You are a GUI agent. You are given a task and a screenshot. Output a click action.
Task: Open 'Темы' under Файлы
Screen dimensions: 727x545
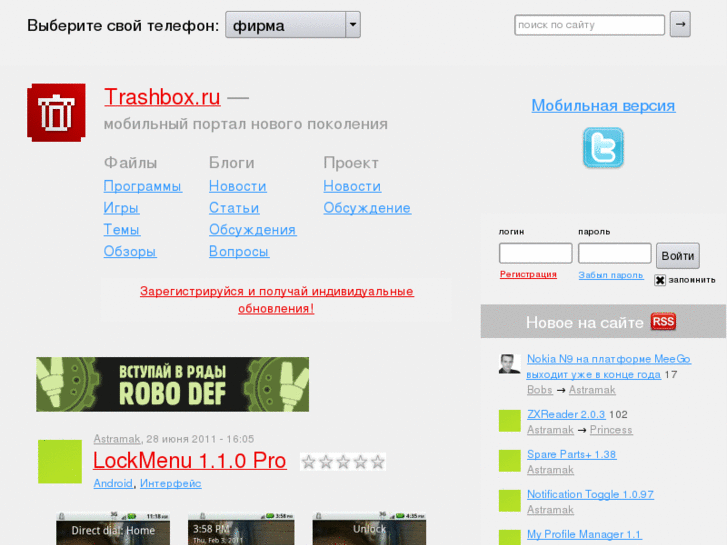click(x=121, y=230)
